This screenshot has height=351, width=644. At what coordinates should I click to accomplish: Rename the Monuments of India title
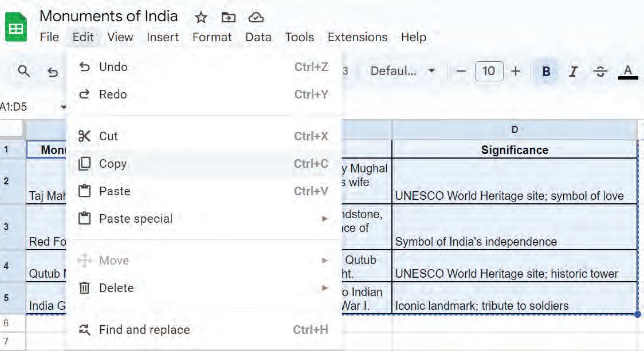tap(109, 17)
